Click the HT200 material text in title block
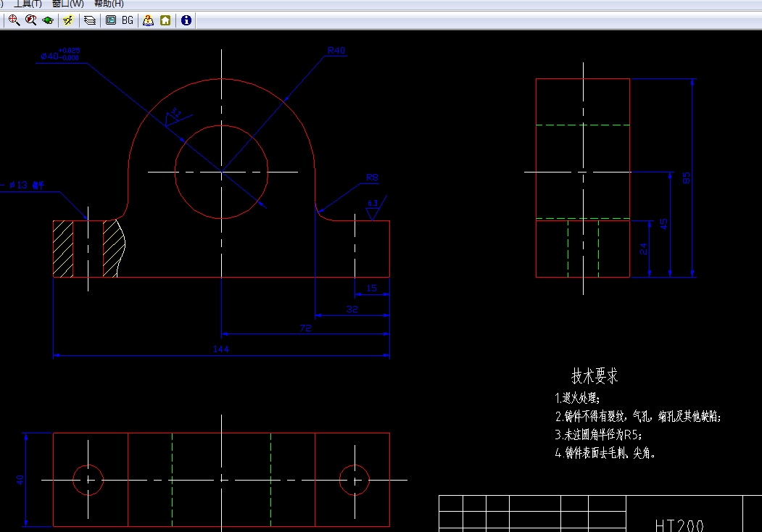The image size is (762, 532). point(679,525)
